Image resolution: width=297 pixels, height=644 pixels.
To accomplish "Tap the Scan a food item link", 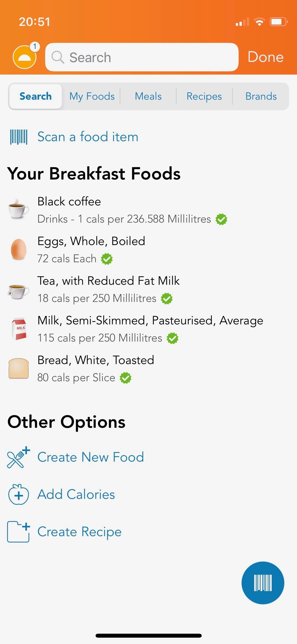I will pyautogui.click(x=88, y=137).
